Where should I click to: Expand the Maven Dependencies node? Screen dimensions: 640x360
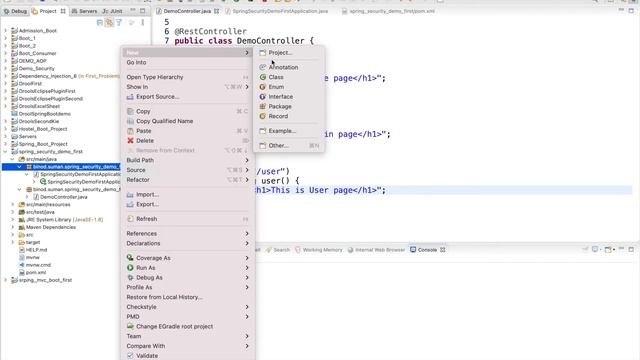13,227
